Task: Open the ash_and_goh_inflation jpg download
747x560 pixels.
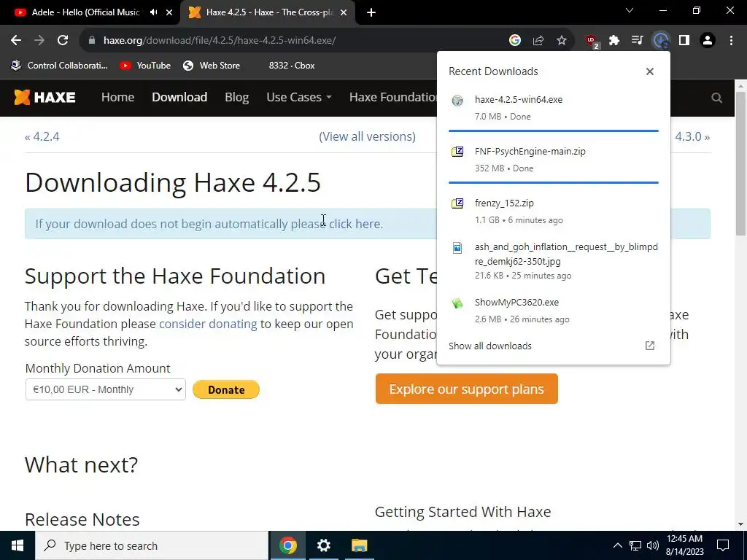Action: click(554, 260)
